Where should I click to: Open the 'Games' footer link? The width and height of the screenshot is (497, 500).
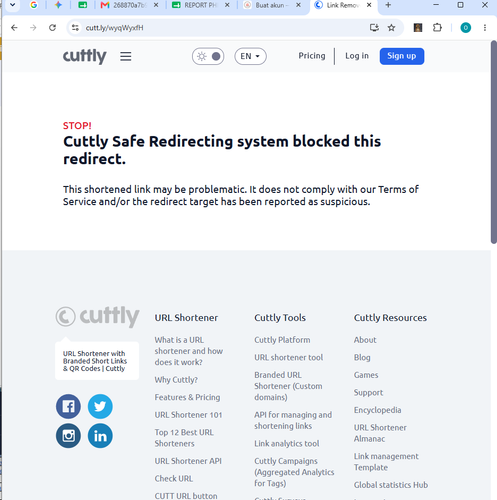click(x=366, y=375)
